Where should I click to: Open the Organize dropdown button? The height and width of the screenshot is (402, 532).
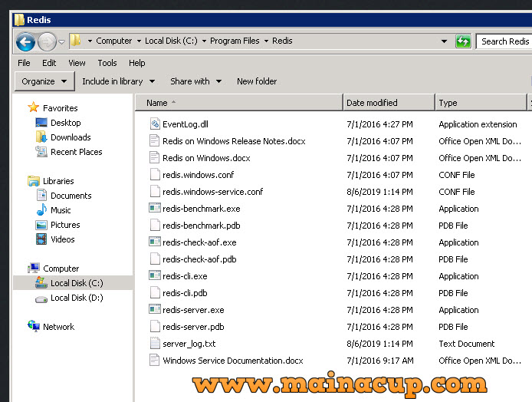pos(44,81)
